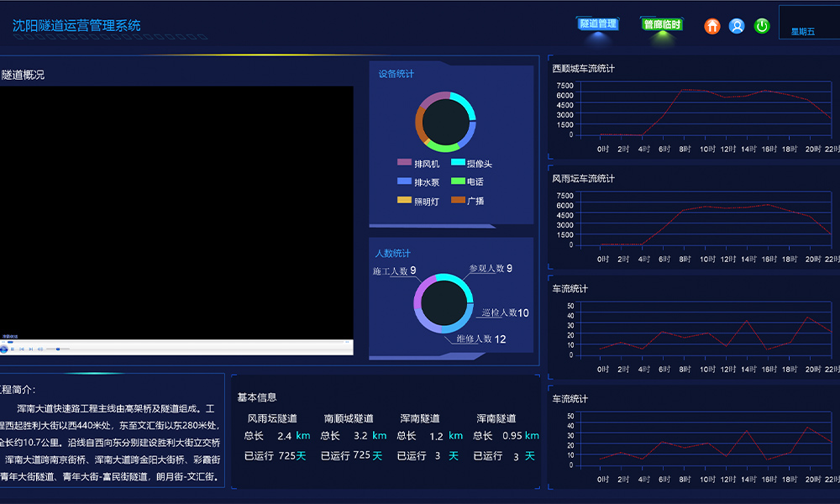Switch to the 隧道管理 tab
The width and height of the screenshot is (840, 504).
[x=598, y=24]
